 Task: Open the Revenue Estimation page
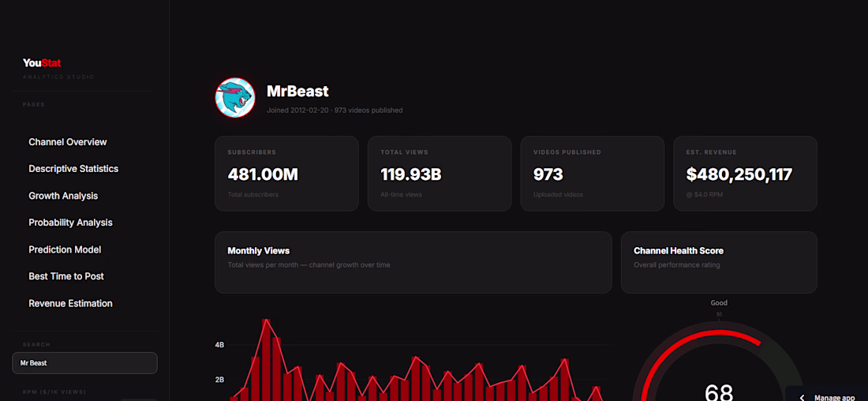(x=70, y=303)
